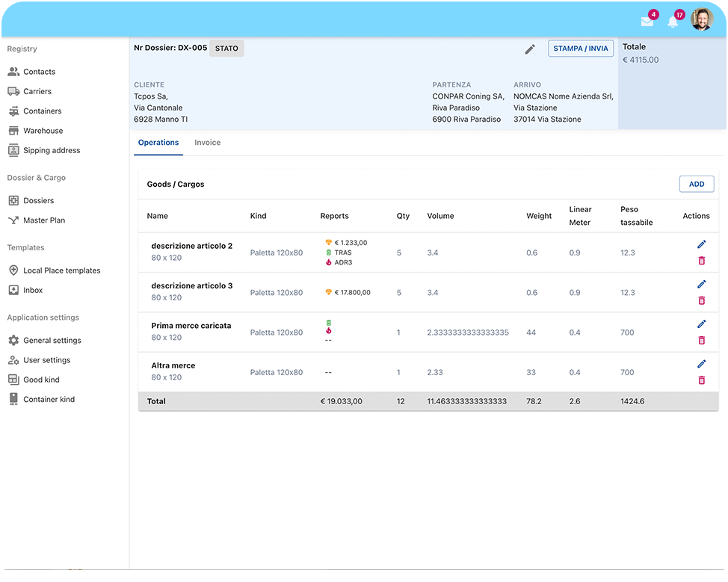This screenshot has width=728, height=582.
Task: Click the Tcpos Sa client name
Action: click(151, 96)
